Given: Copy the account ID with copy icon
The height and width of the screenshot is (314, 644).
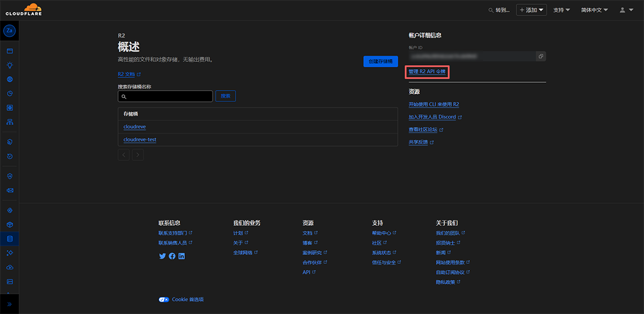Looking at the screenshot, I should pos(541,56).
